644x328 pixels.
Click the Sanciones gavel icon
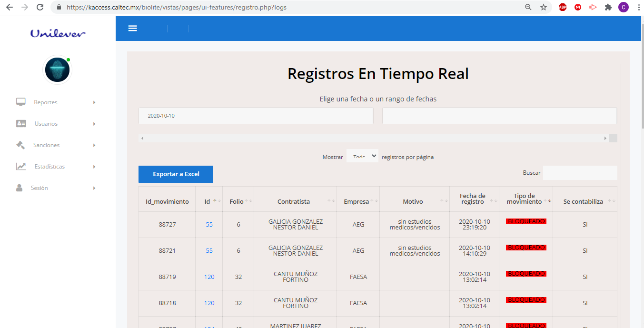(20, 145)
